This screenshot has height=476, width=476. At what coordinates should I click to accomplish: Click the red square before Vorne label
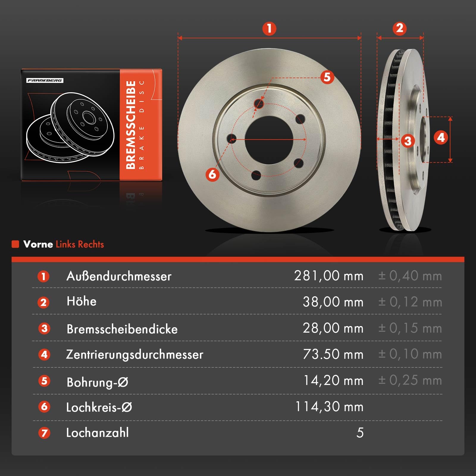[15, 244]
